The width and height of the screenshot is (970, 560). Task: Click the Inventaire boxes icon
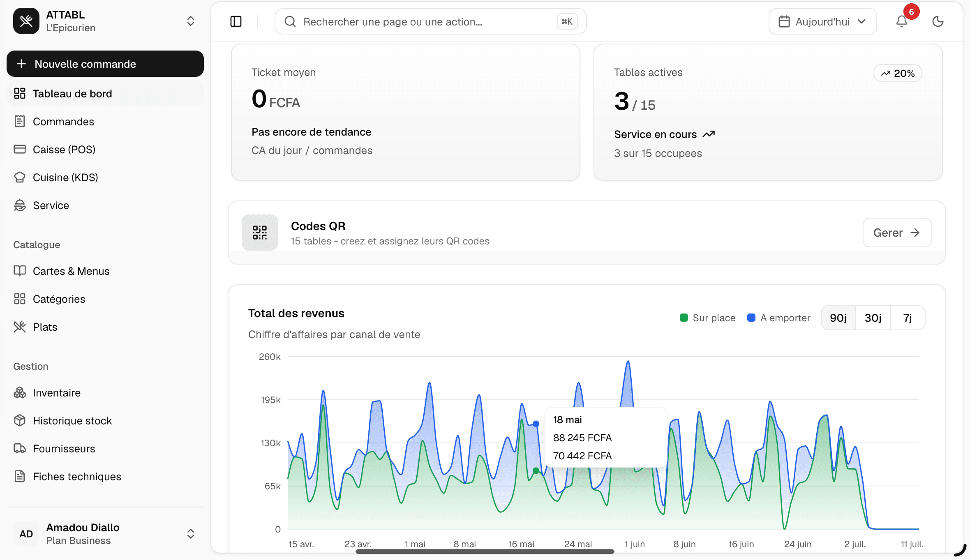tap(20, 392)
